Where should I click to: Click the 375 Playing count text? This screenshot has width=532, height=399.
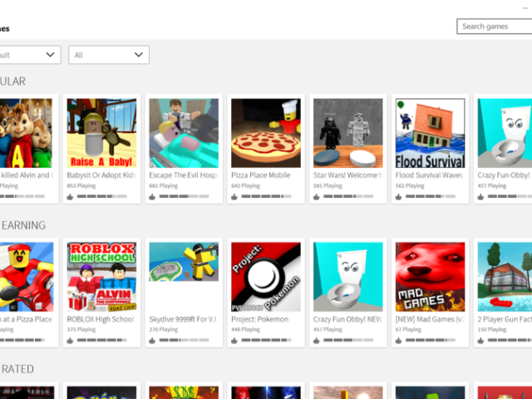(x=81, y=329)
